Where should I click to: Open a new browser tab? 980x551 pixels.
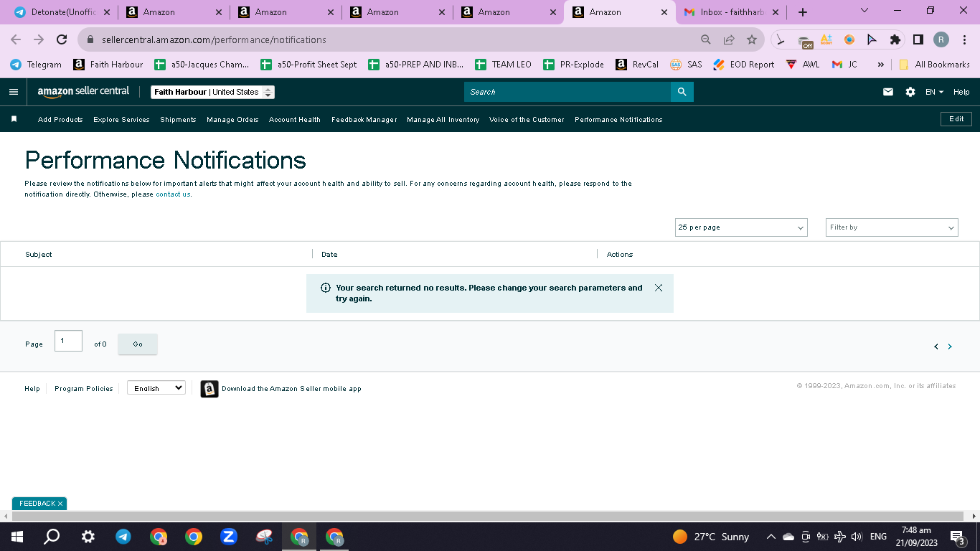[803, 12]
